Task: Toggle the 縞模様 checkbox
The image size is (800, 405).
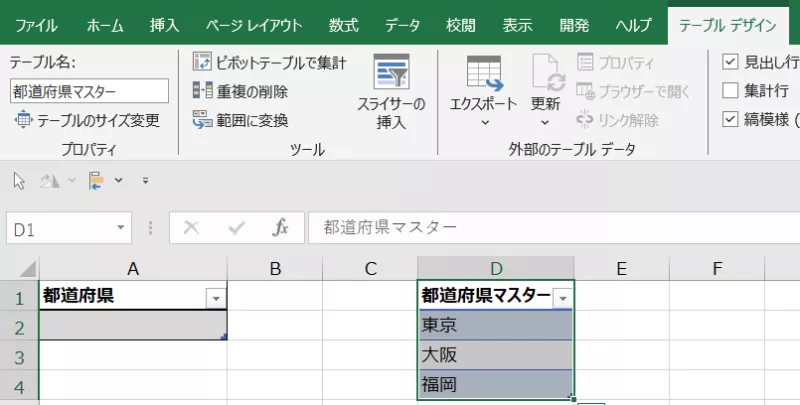Action: tap(730, 120)
